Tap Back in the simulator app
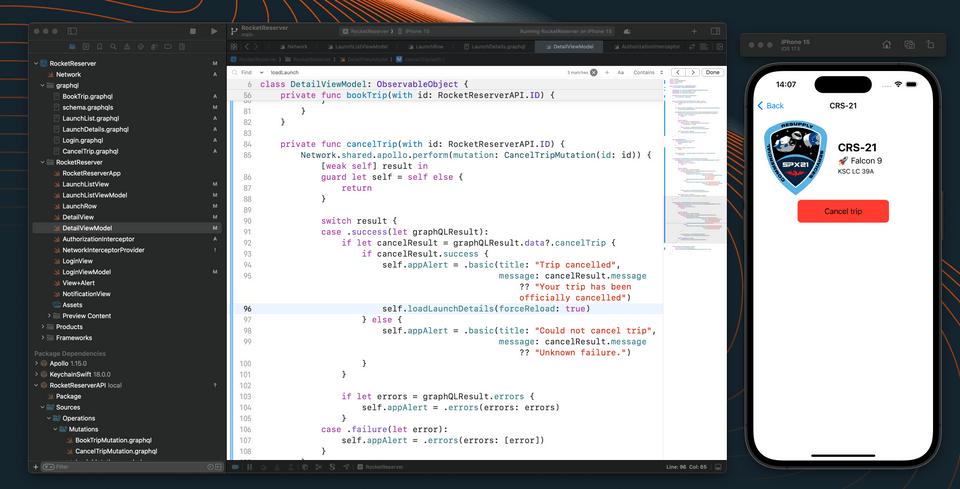Image resolution: width=960 pixels, height=489 pixels. coord(771,105)
